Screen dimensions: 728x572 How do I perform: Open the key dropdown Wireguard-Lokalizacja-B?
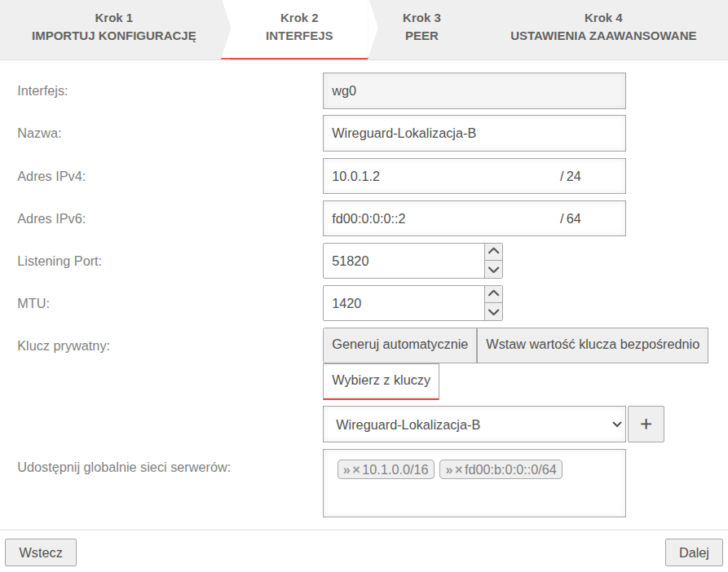(x=474, y=424)
